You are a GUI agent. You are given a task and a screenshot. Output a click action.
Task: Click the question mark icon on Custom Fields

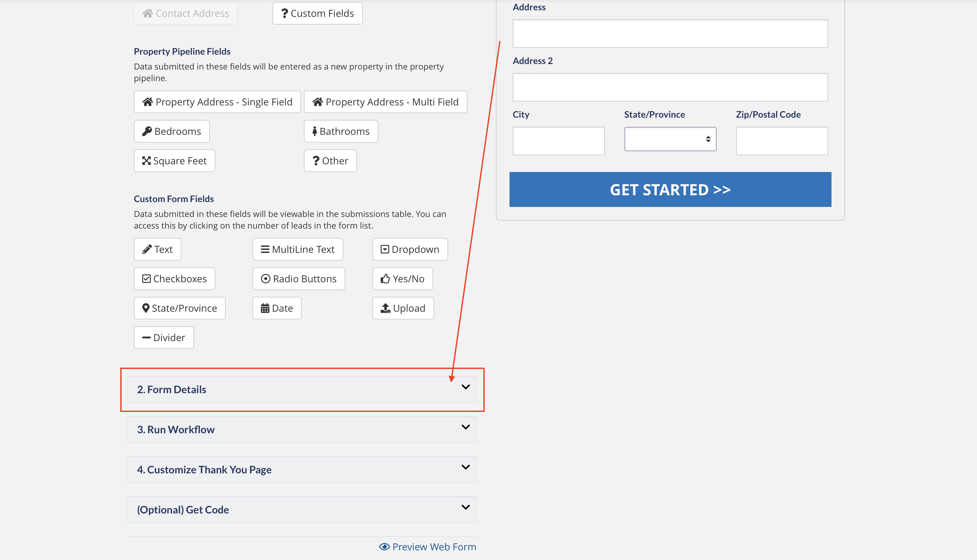coord(285,14)
